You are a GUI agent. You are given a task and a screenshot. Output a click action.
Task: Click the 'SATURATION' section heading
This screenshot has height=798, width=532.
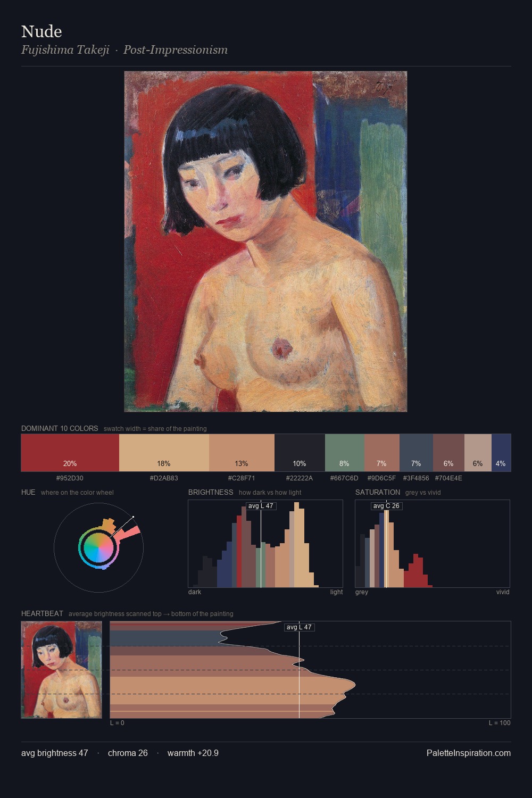[378, 492]
